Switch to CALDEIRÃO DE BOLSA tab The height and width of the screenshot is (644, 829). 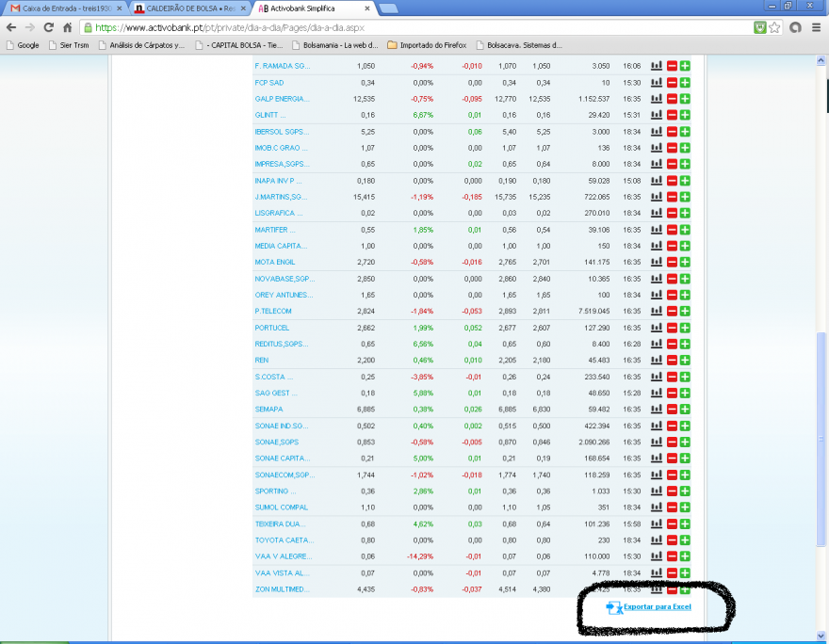pos(190,8)
